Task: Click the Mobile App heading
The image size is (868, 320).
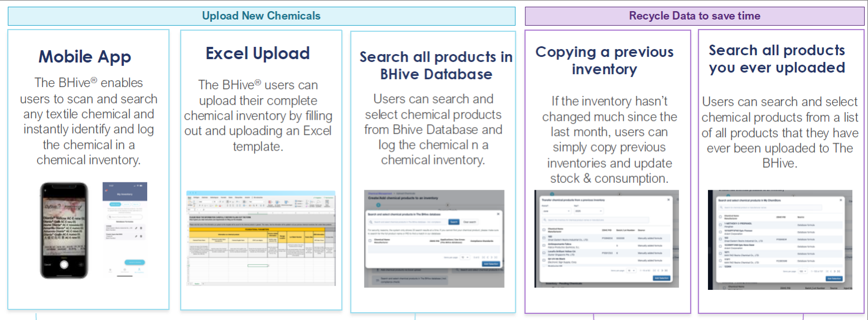Action: [85, 56]
